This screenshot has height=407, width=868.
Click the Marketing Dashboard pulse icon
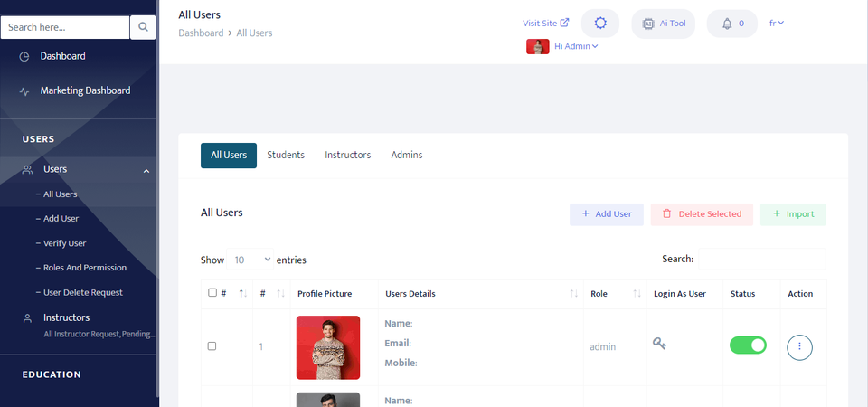[24, 91]
